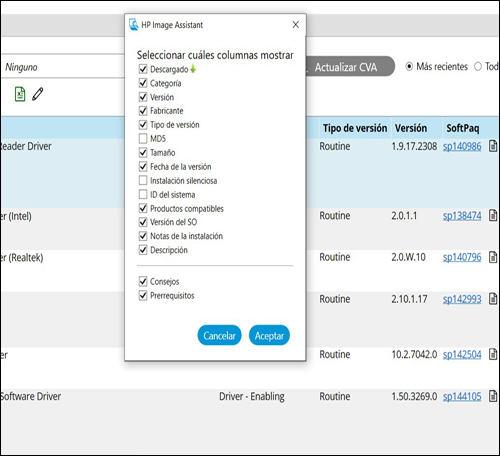Viewport: 500px width, 456px height.
Task: Open the sp144105 SoftPaq link
Action: click(x=462, y=396)
